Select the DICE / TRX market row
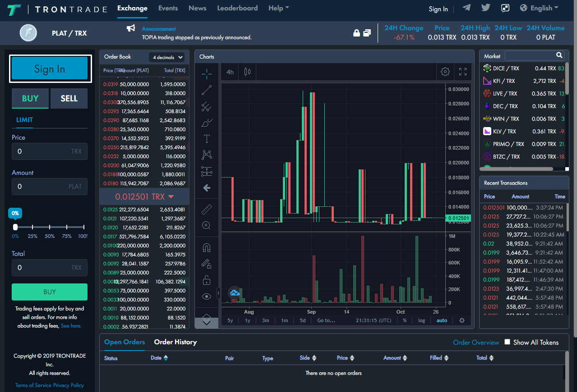This screenshot has height=392, width=577. [523, 68]
